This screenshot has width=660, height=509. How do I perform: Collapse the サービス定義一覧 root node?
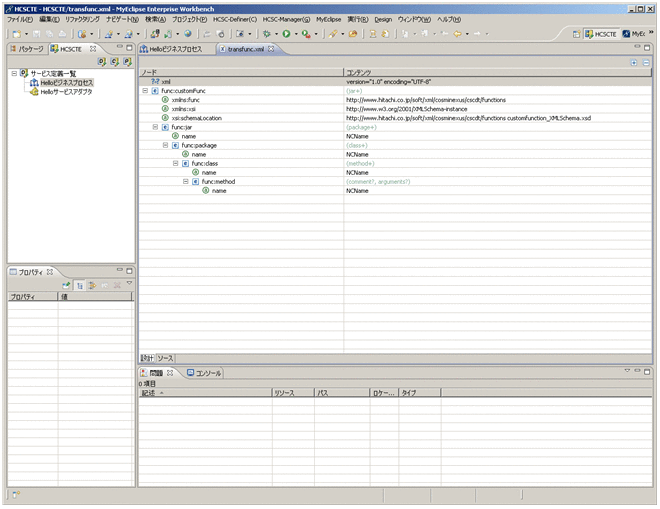click(x=14, y=73)
